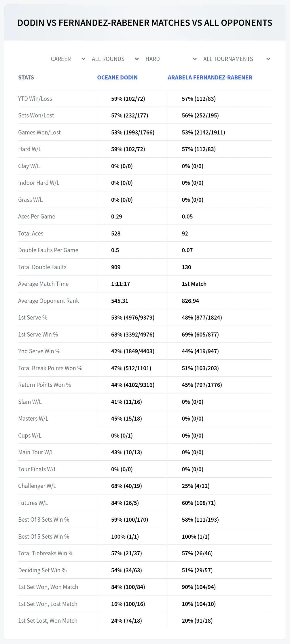Image resolution: width=290 pixels, height=644 pixels.
Task: Select the YTD Win/Loss row label
Action: pyautogui.click(x=35, y=99)
